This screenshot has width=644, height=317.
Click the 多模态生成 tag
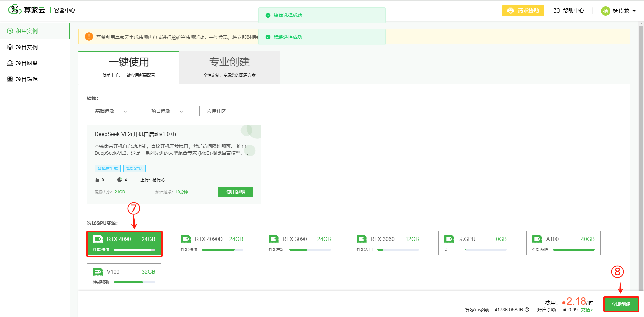pyautogui.click(x=108, y=168)
